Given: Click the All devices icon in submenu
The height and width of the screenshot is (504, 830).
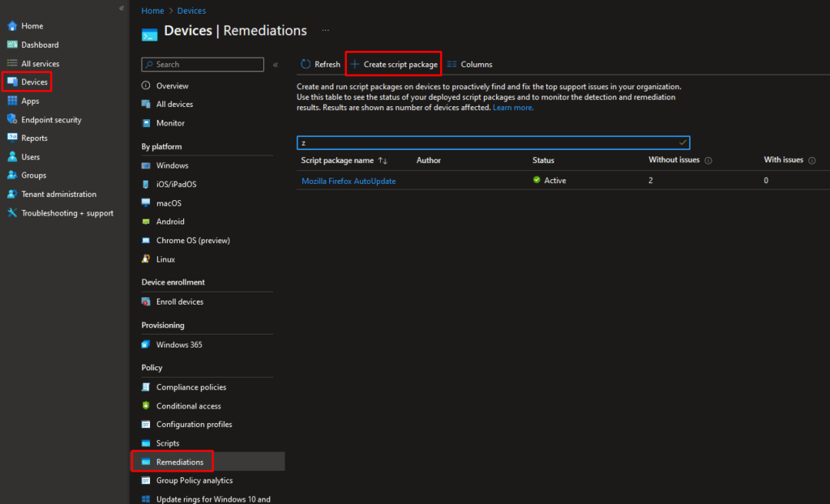Looking at the screenshot, I should pos(146,104).
